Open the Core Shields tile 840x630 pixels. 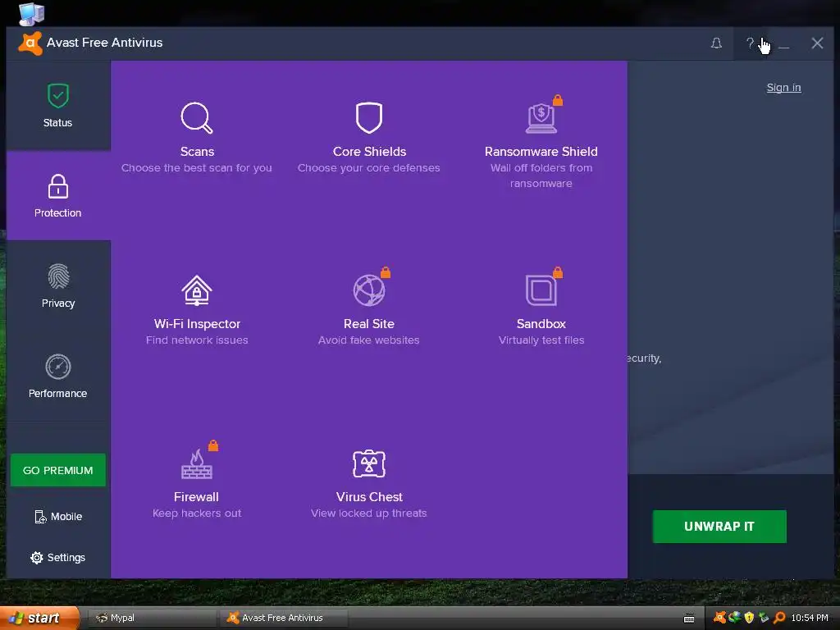point(369,137)
